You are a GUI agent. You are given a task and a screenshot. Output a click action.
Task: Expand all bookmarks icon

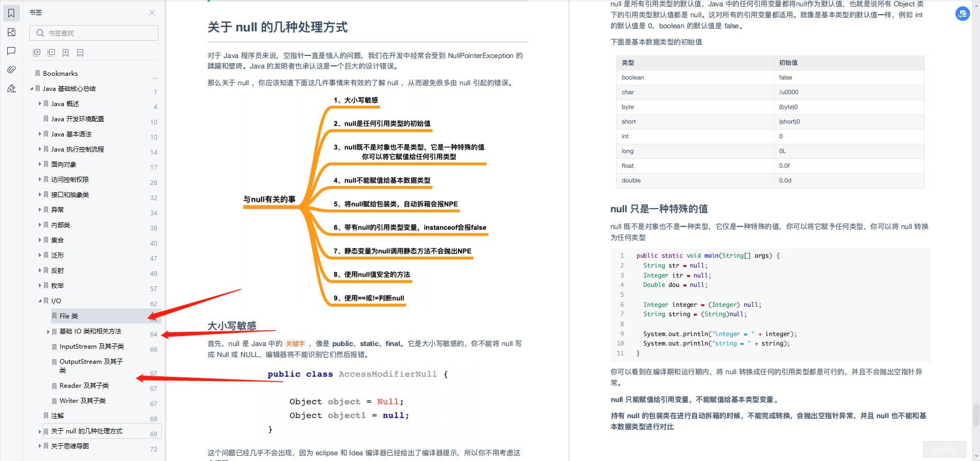click(x=37, y=53)
